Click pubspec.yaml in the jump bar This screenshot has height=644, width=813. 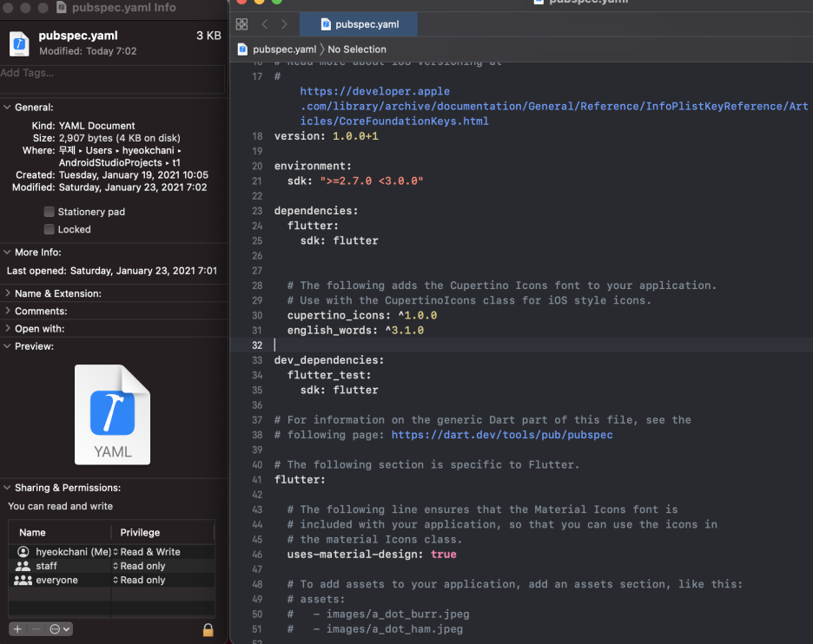pyautogui.click(x=284, y=49)
